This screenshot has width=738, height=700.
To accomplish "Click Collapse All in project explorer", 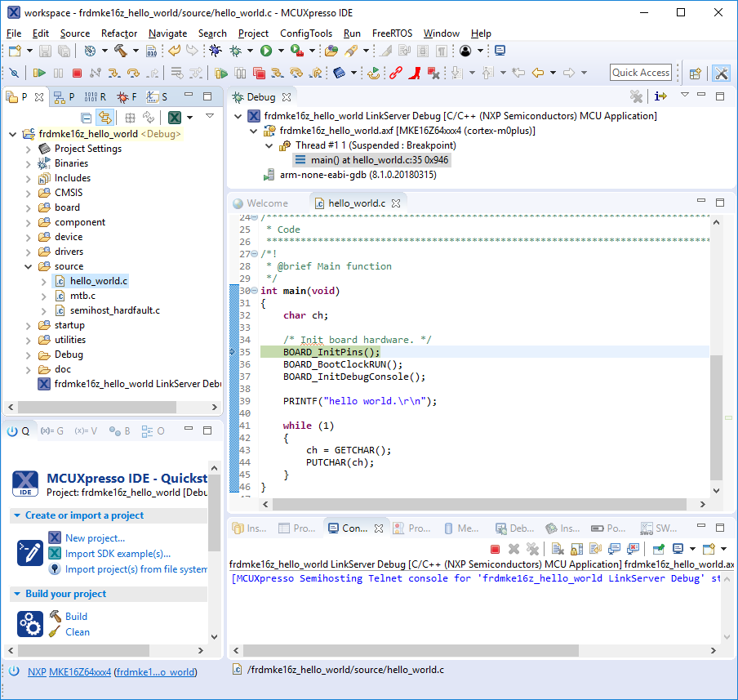I will [x=86, y=118].
